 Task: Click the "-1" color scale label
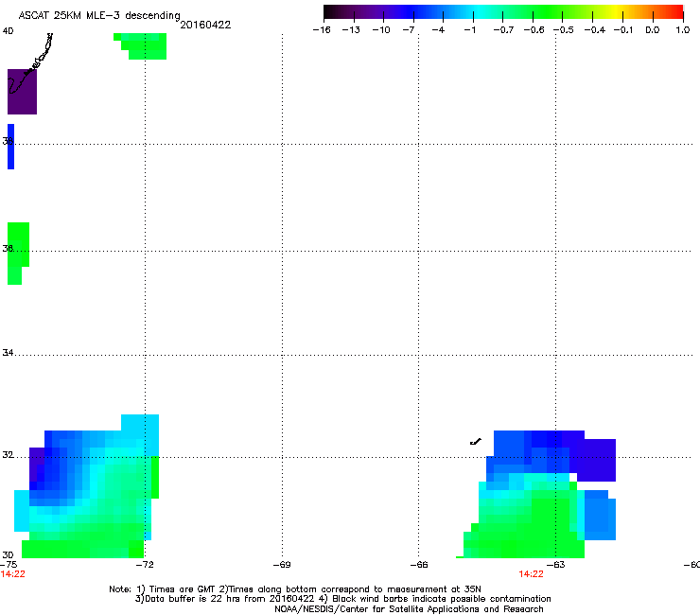coord(469,30)
